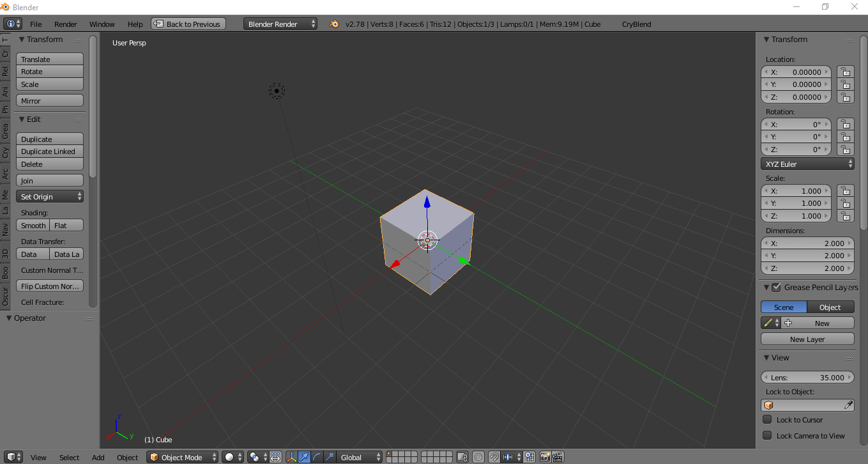868x464 pixels.
Task: Open the Object Mode dropdown
Action: click(x=182, y=456)
